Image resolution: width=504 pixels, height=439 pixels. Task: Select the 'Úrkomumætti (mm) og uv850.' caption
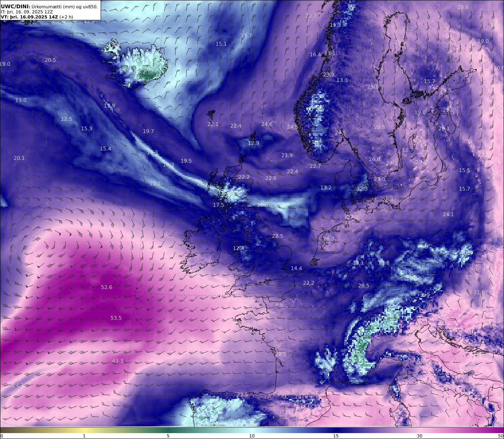coord(65,6)
